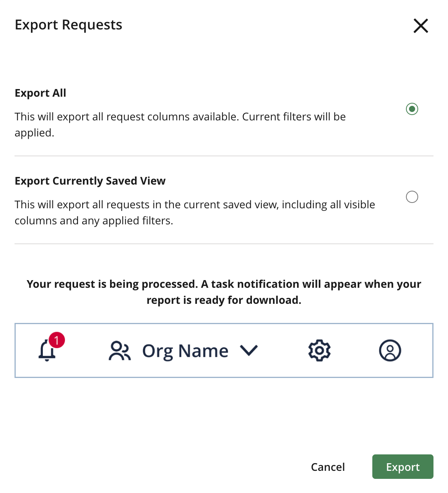Click the Export Requests dialog title
This screenshot has height=493, width=448.
[x=68, y=24]
